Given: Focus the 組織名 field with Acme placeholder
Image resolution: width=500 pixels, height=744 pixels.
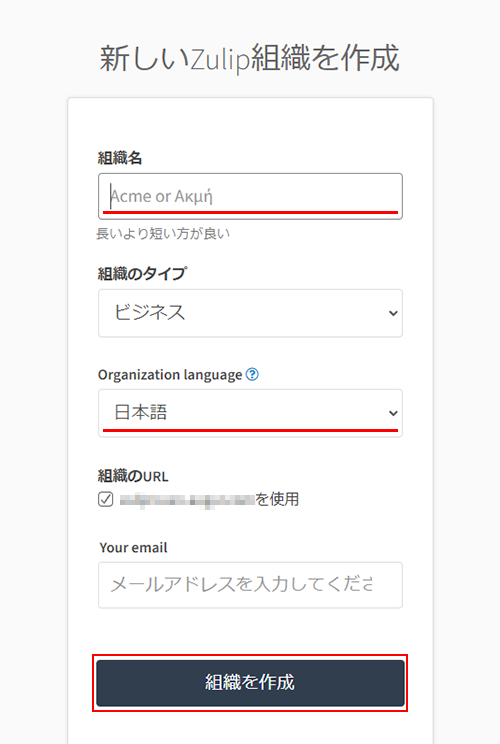Looking at the screenshot, I should pyautogui.click(x=250, y=196).
